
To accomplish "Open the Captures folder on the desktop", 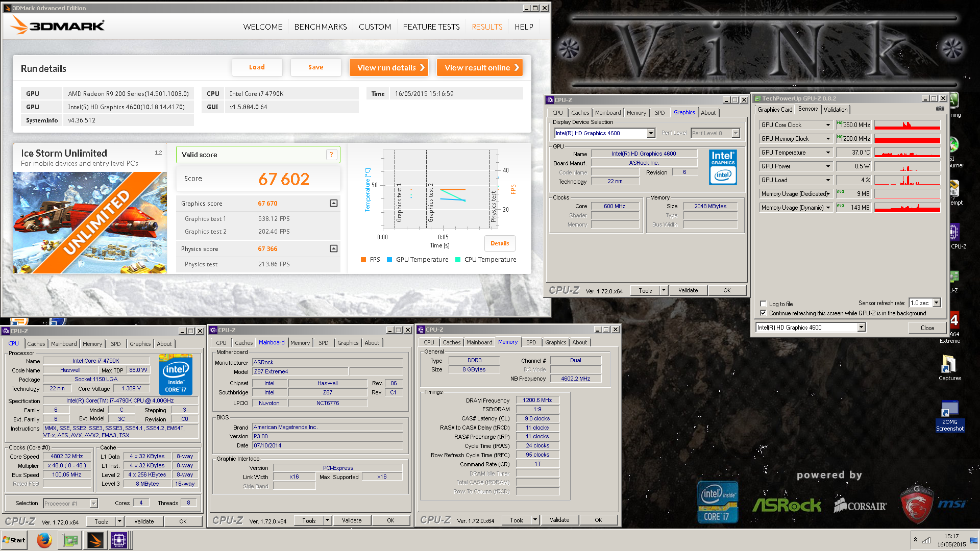I will point(949,367).
